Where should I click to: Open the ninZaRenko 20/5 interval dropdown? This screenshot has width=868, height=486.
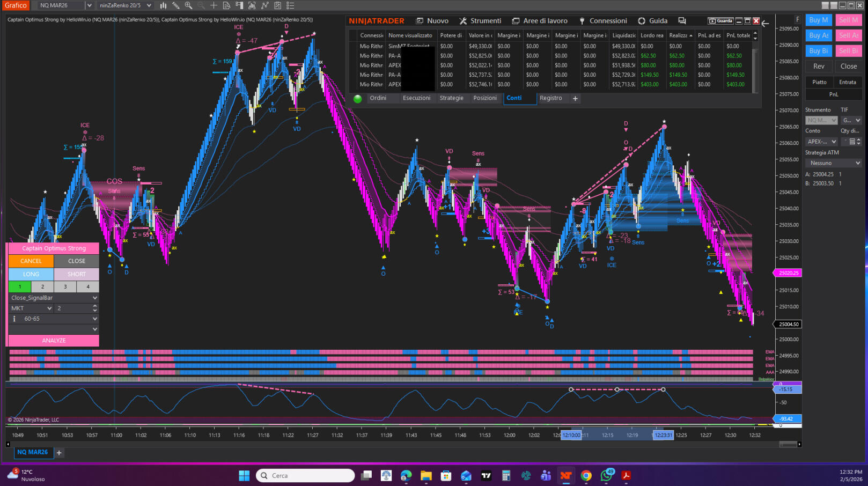pos(126,5)
